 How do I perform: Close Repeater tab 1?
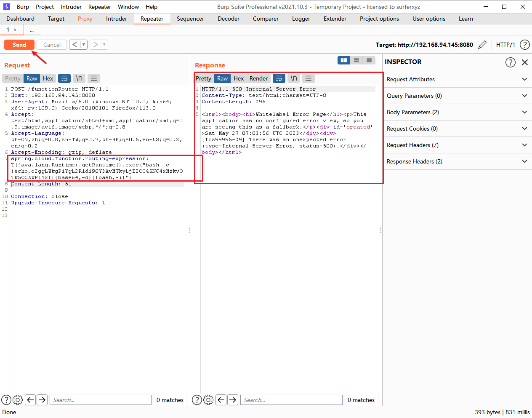pos(15,29)
